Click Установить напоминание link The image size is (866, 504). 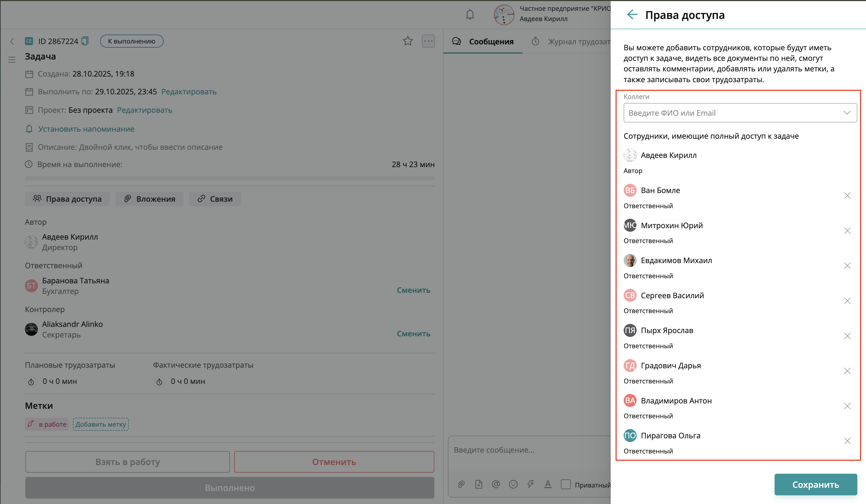coord(86,129)
